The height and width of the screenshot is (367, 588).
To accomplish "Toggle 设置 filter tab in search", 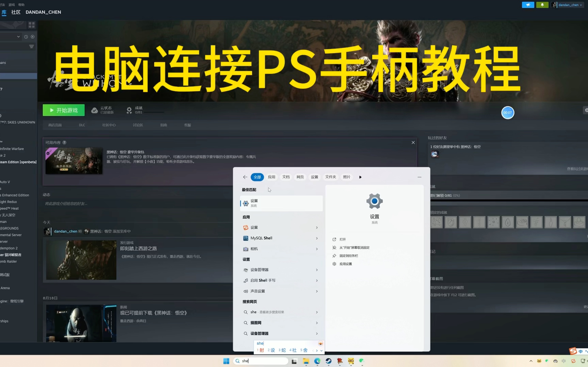I will click(314, 177).
